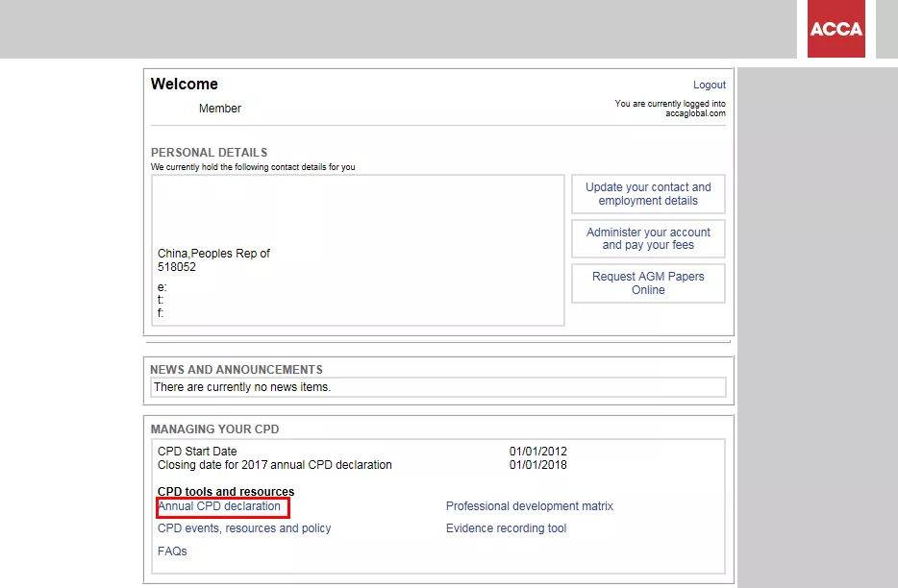Click the 'f:' fax label
The width and height of the screenshot is (898, 588).
click(x=161, y=313)
